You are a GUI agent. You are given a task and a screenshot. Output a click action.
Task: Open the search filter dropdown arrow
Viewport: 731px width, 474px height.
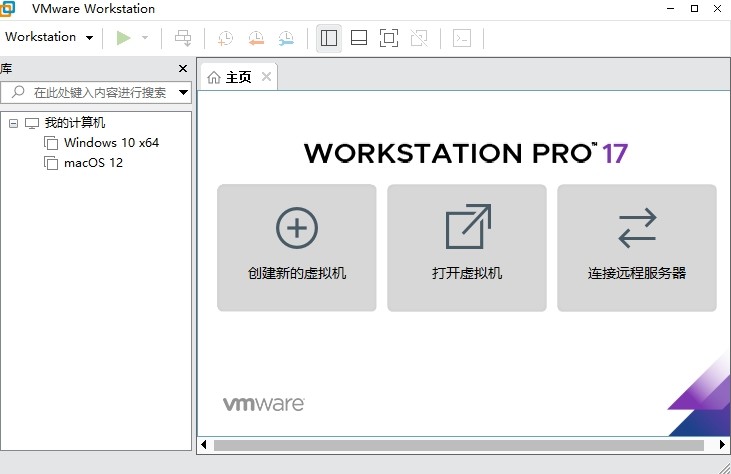(x=183, y=92)
